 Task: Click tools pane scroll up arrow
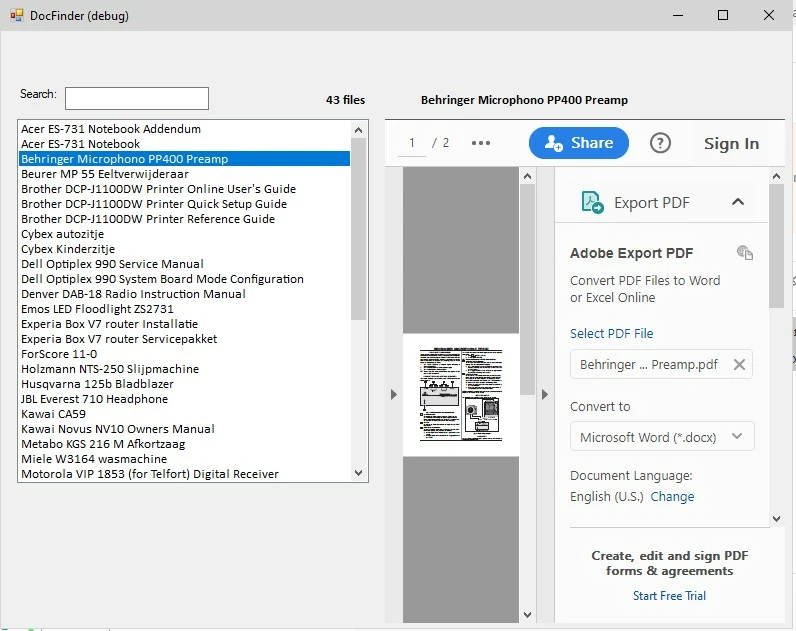click(776, 176)
